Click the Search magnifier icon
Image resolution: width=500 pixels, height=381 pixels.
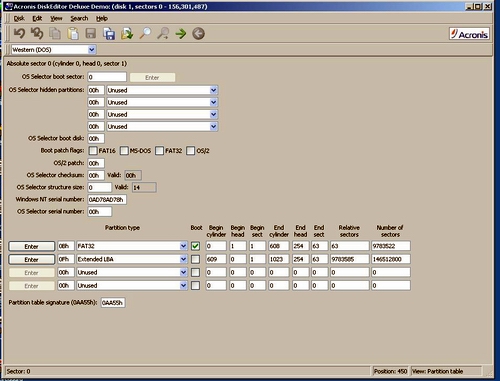(x=145, y=33)
